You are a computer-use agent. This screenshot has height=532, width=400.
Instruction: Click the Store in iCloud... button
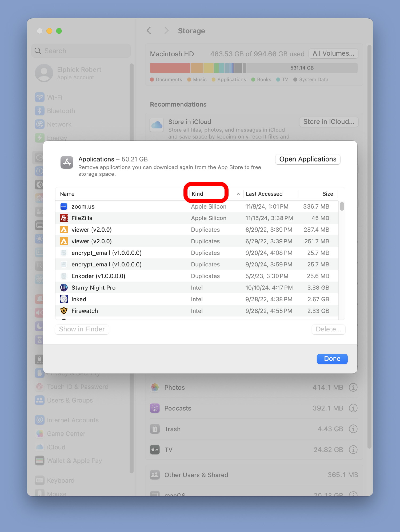329,122
